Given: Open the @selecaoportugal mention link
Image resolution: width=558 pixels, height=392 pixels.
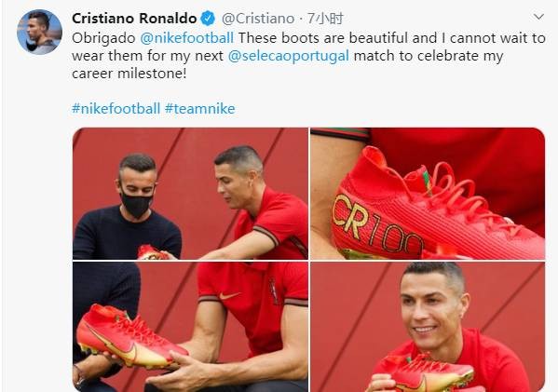Looking at the screenshot, I should 288,56.
